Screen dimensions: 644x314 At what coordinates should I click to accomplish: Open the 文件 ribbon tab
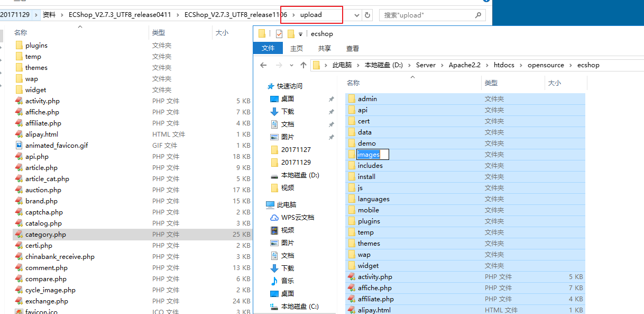268,48
